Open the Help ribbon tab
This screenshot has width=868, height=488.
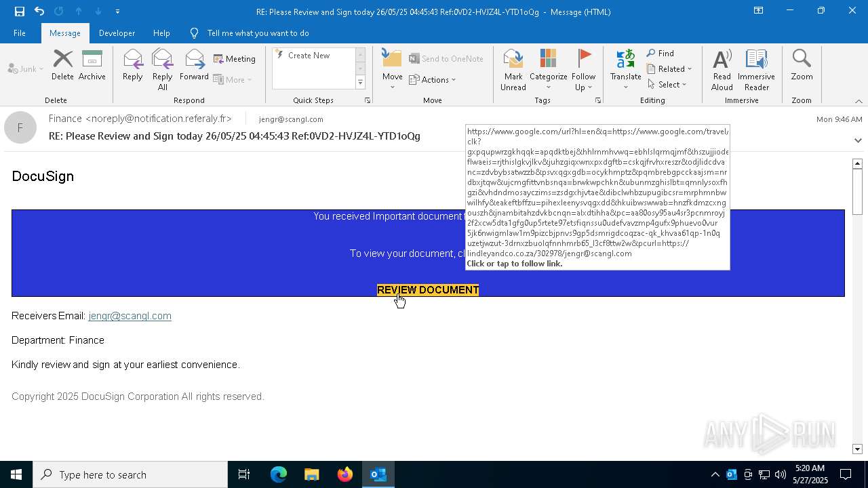tap(161, 33)
